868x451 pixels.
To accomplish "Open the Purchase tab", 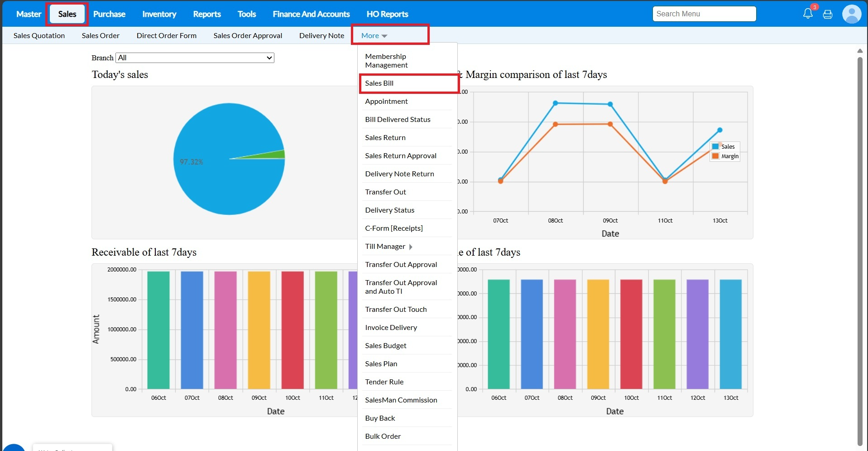I will point(109,14).
